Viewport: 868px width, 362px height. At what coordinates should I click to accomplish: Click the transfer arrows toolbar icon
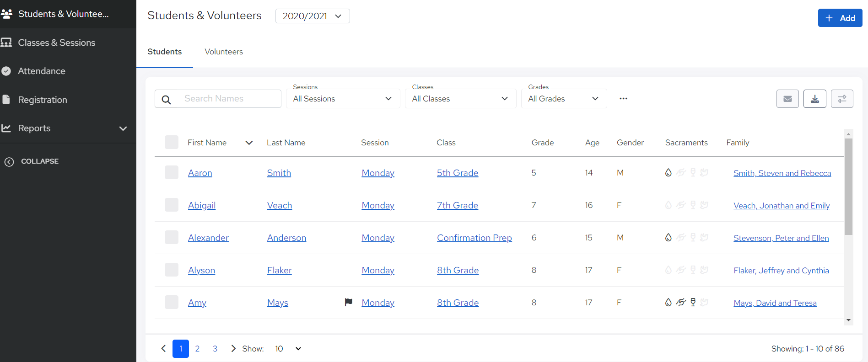click(x=842, y=99)
